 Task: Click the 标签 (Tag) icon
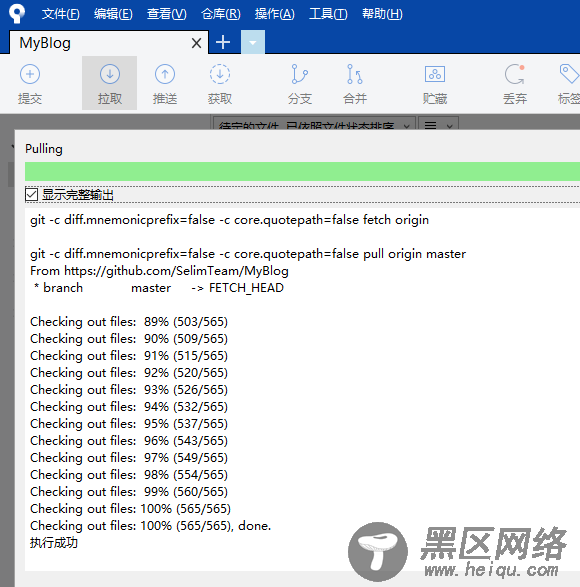tap(569, 83)
